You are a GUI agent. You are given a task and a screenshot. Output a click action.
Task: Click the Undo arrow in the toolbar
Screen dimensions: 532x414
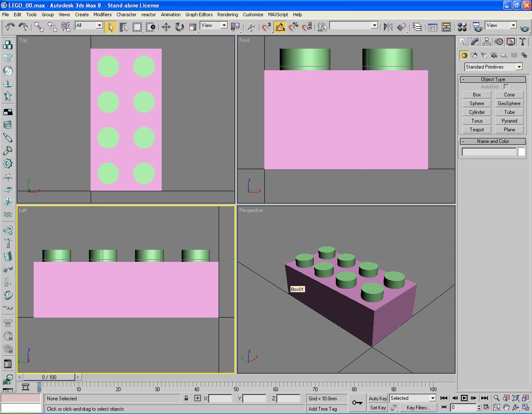(x=10, y=27)
